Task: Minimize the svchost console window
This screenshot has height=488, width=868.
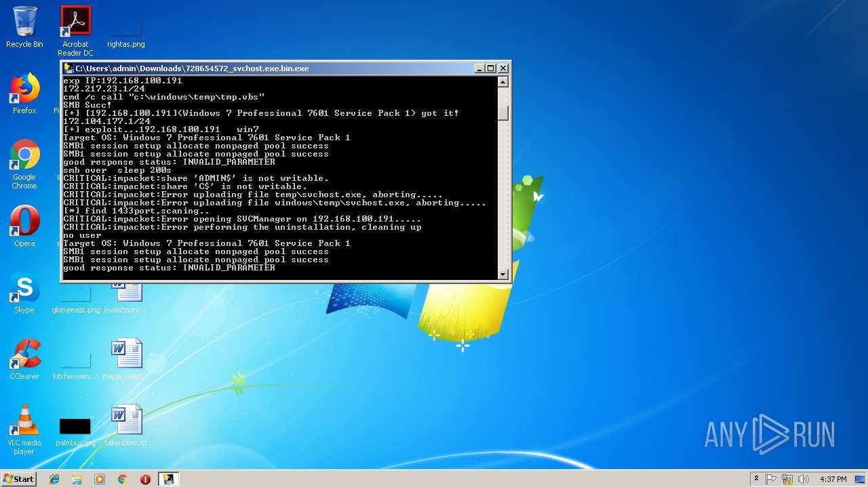Action: 479,68
